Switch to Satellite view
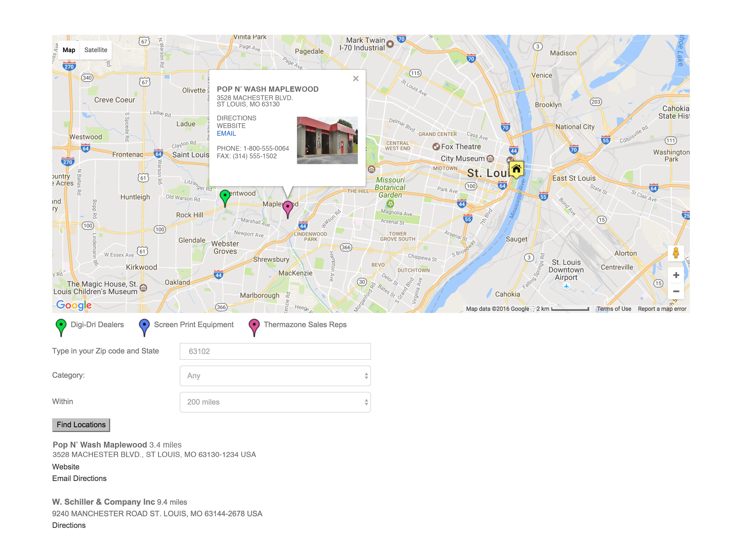This screenshot has width=742, height=560. [x=96, y=50]
